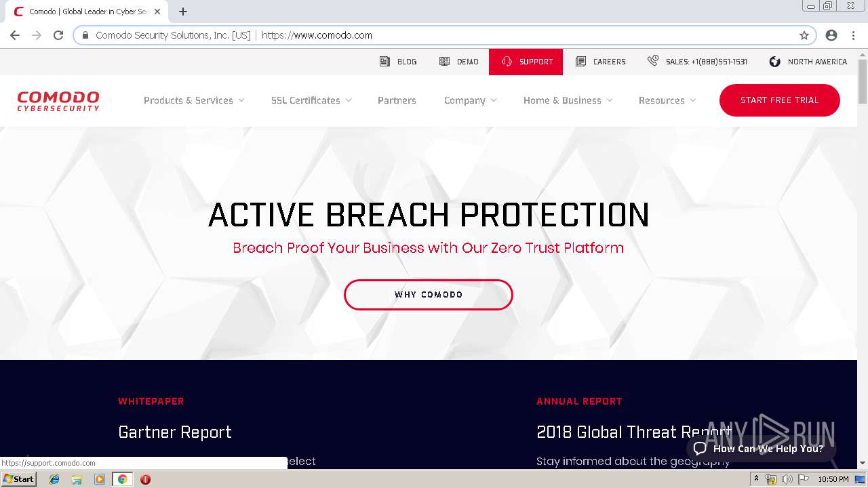Open the Chrome profile avatar icon
This screenshot has width=868, height=488.
click(831, 35)
